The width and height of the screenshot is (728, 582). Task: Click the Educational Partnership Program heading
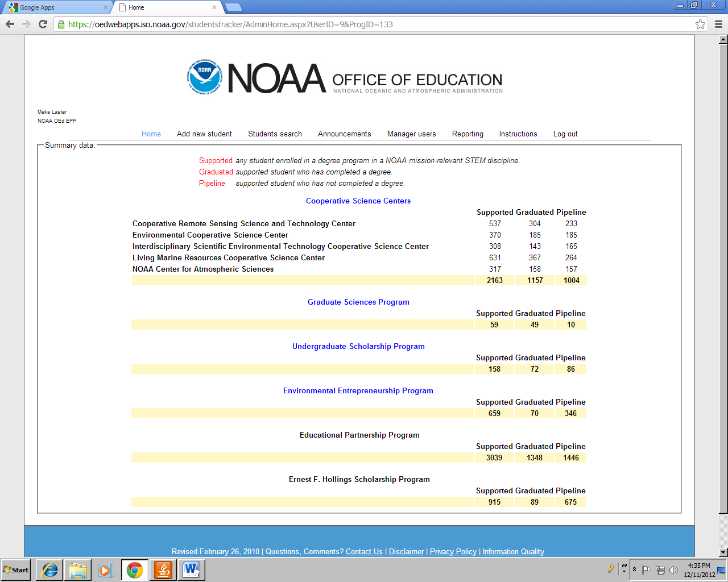tap(359, 435)
